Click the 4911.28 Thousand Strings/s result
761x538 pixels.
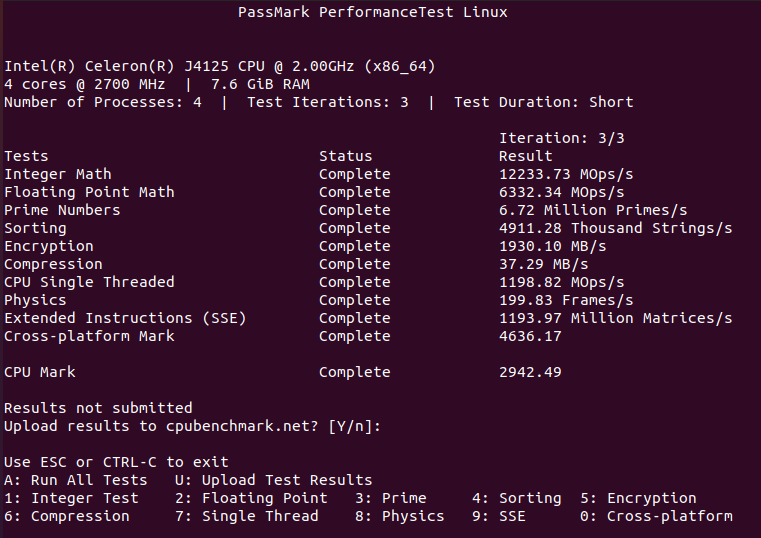[615, 228]
